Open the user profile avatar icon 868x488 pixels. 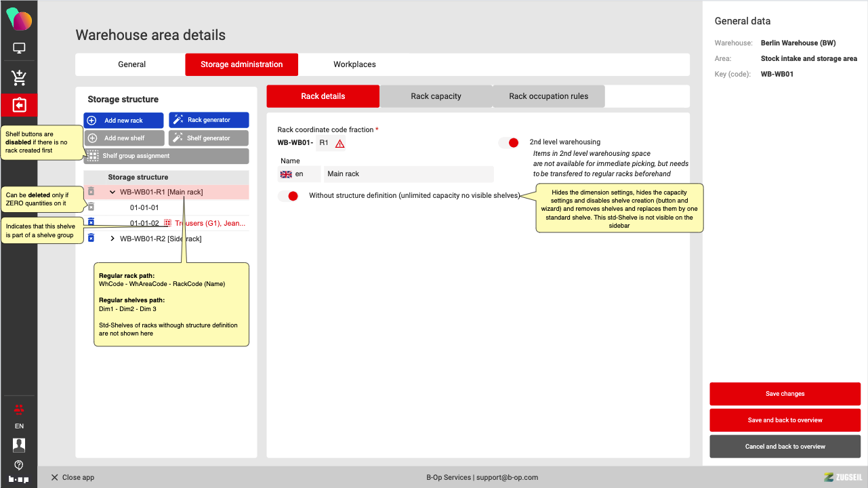[19, 445]
